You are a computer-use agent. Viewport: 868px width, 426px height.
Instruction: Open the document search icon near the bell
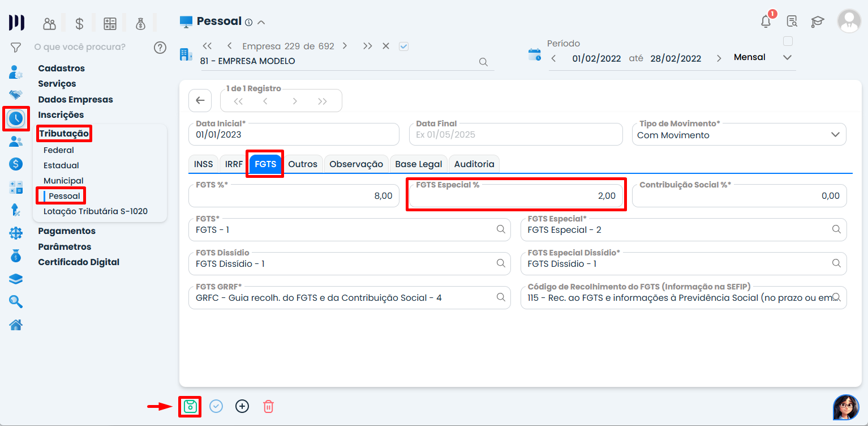tap(792, 22)
